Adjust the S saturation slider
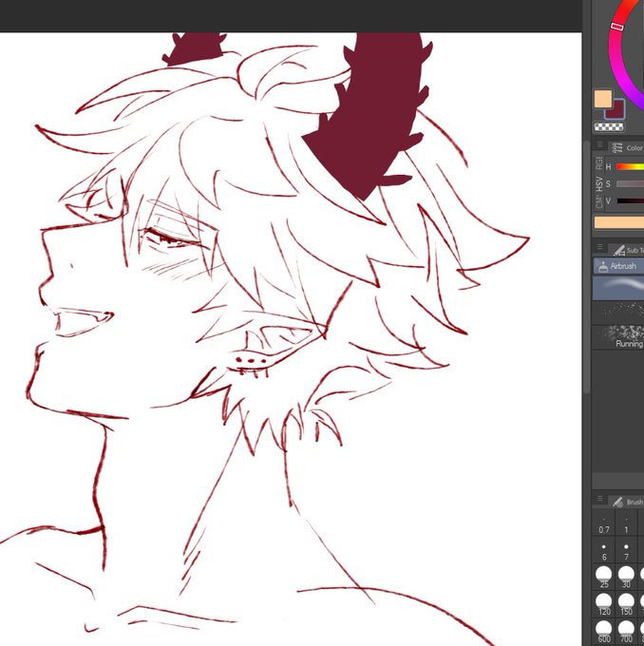 pos(630,183)
